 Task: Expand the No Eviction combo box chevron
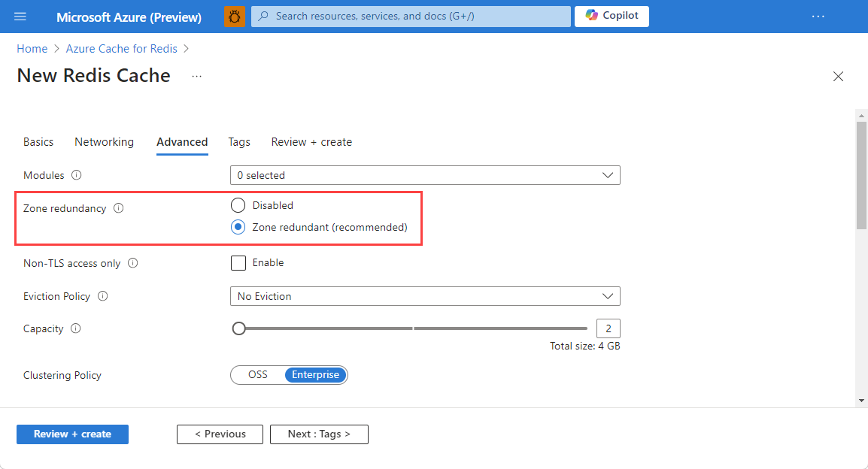click(608, 295)
